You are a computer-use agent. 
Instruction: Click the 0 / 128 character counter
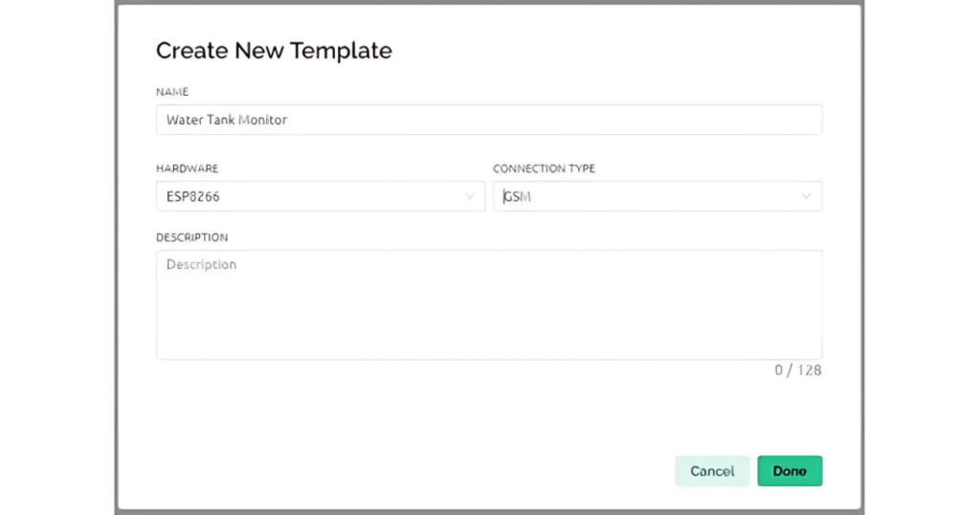(x=798, y=370)
